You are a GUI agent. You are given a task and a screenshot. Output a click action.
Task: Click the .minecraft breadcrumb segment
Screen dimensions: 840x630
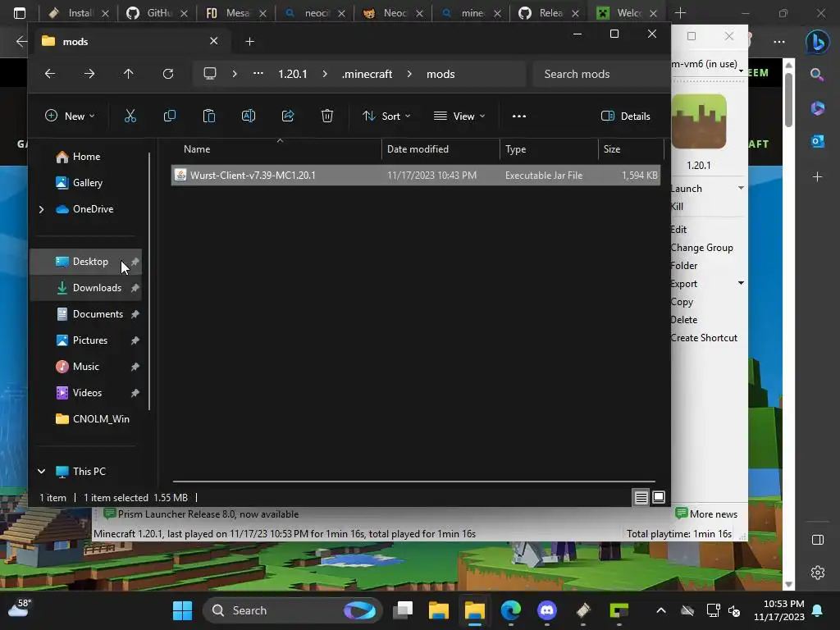[x=367, y=74]
